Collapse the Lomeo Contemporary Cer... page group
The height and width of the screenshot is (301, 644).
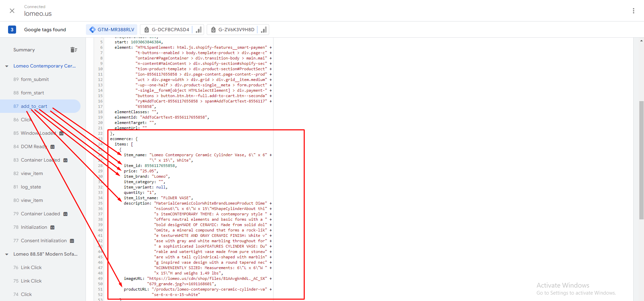[x=7, y=66]
